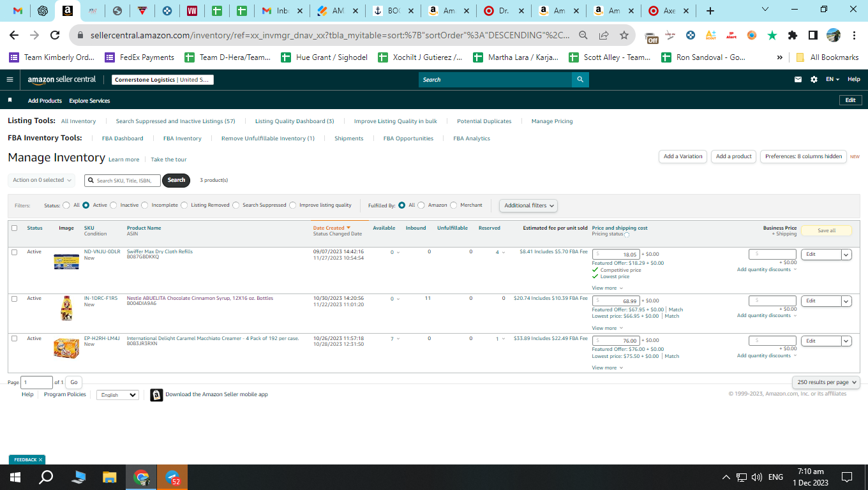Open Windows notification center icon
The height and width of the screenshot is (490, 868).
[x=847, y=477]
